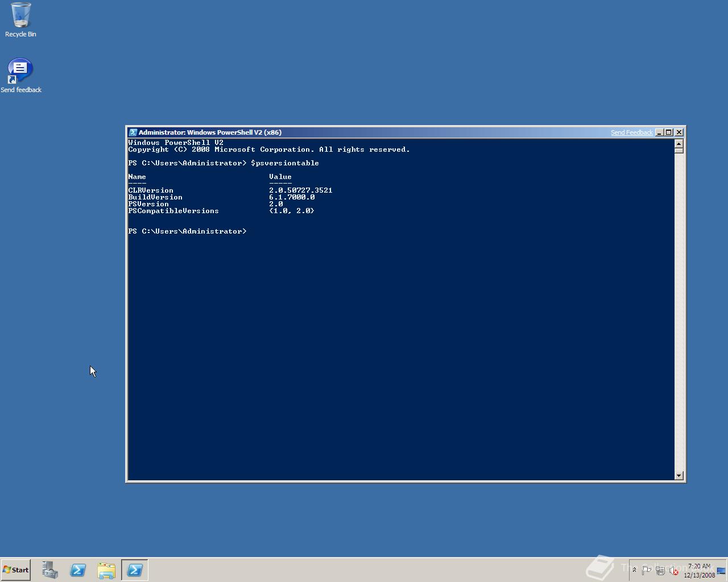Click the PSCompatibleVersions row name
The height and width of the screenshot is (582, 728).
click(173, 211)
